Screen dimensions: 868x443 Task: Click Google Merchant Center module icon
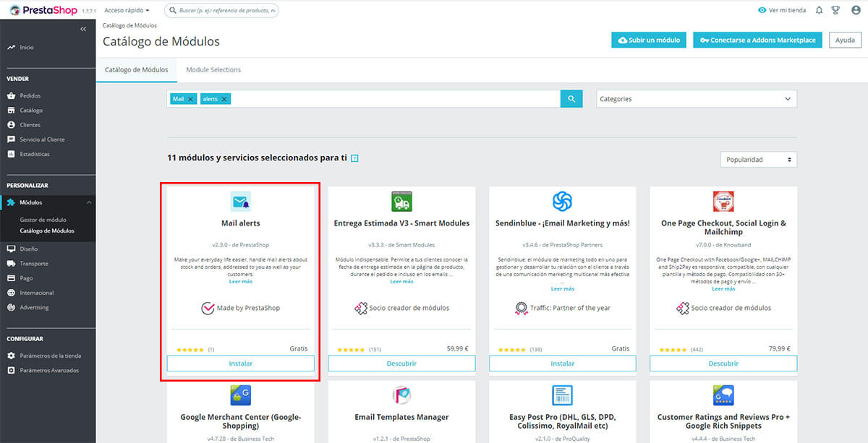[241, 395]
